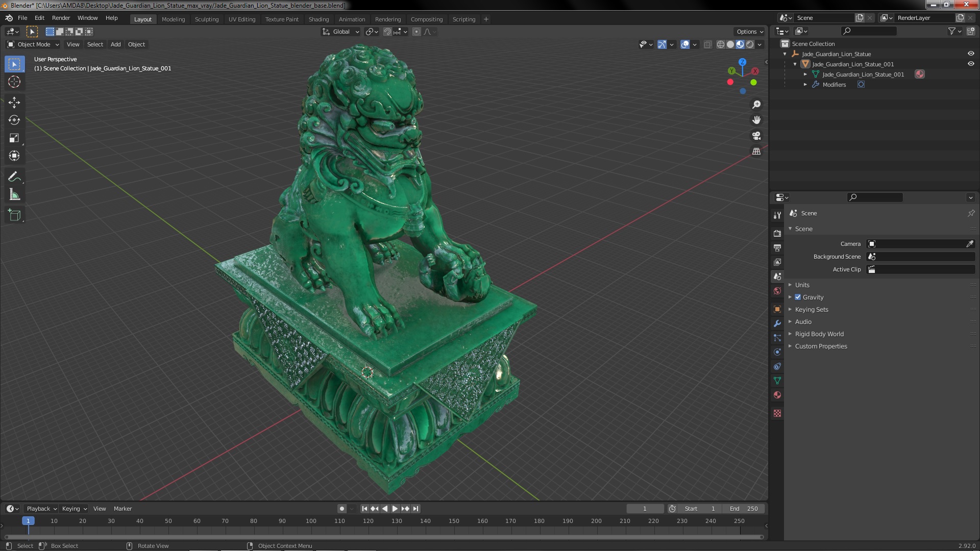
Task: Open the Physics properties tab
Action: [x=777, y=352]
